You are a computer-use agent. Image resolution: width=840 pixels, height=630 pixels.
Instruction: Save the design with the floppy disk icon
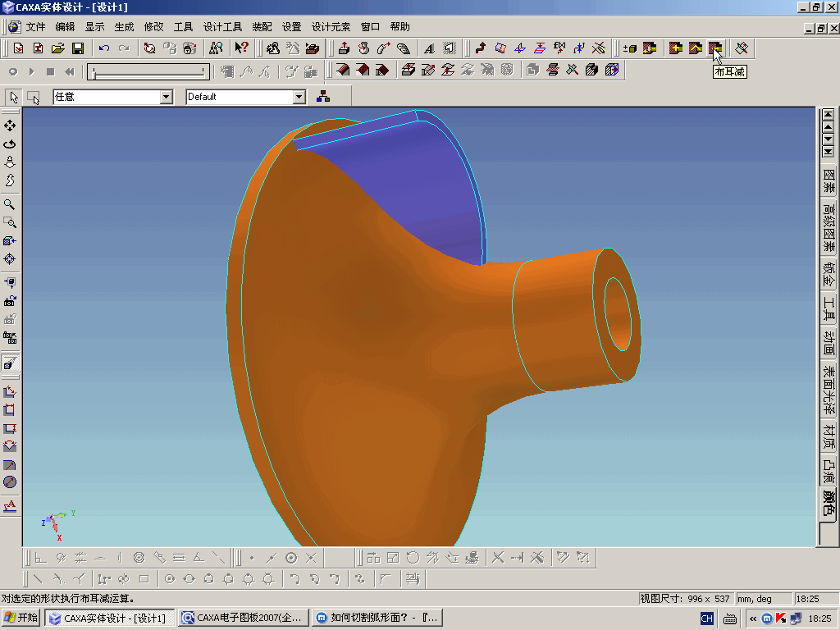coord(78,48)
